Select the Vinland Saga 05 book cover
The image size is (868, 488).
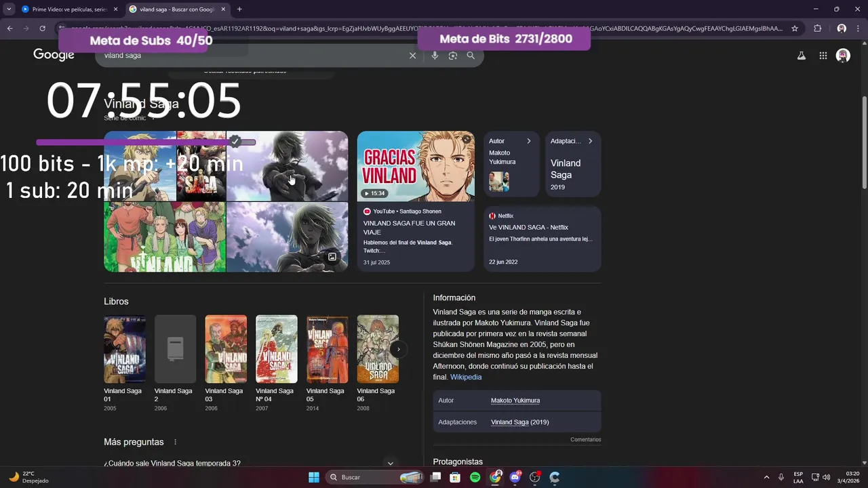click(327, 349)
